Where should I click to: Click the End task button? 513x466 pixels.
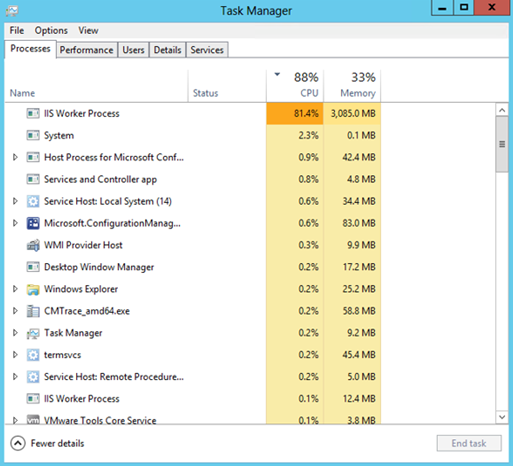coord(469,443)
